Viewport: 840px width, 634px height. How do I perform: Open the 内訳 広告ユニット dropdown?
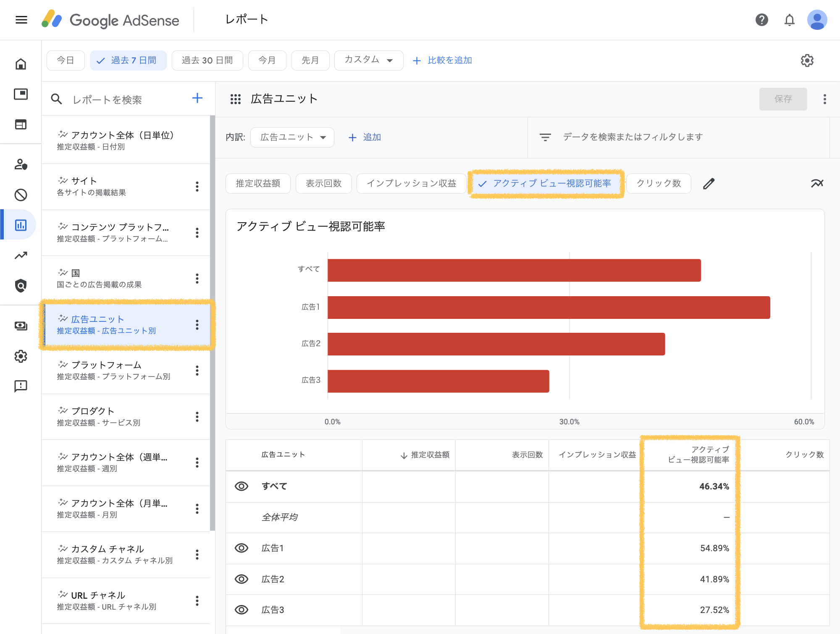292,137
